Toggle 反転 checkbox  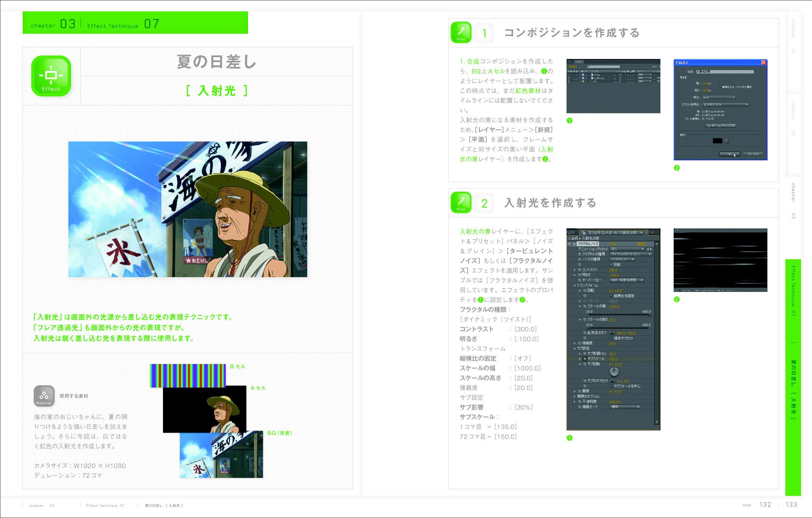pyautogui.click(x=611, y=265)
